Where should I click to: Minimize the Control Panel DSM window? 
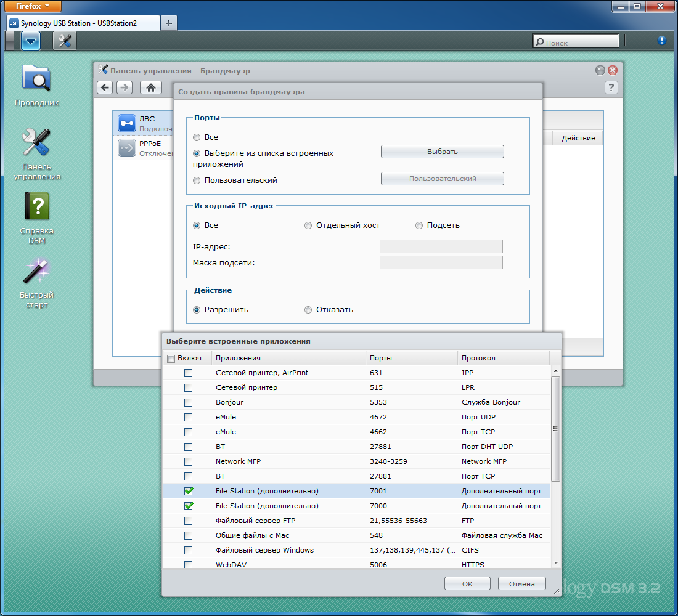click(x=600, y=70)
